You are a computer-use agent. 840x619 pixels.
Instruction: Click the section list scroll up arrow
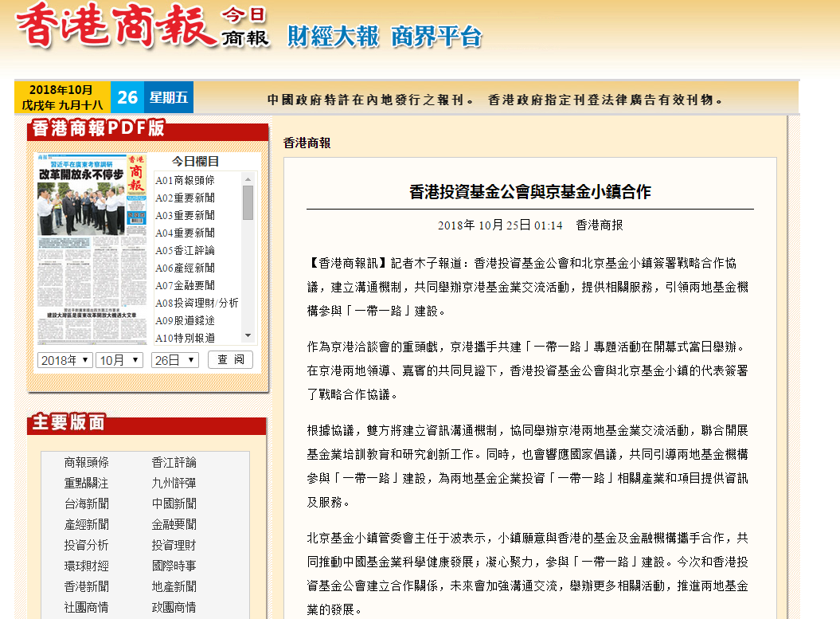coord(248,179)
